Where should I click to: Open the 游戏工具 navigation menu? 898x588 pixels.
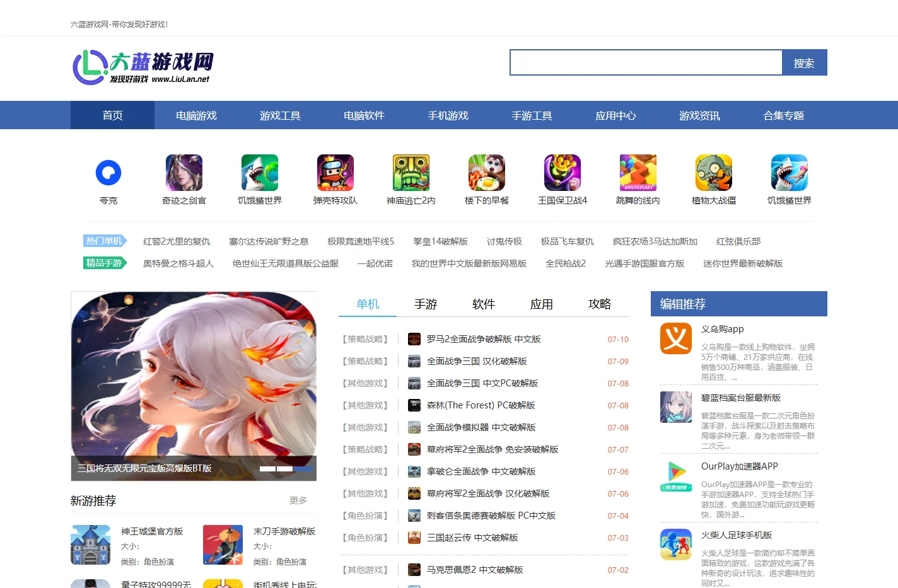point(280,115)
